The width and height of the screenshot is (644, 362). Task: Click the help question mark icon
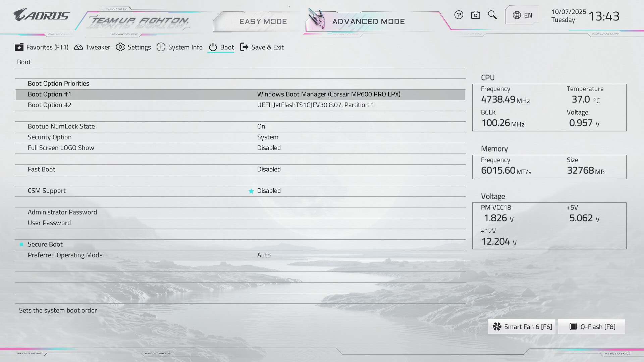[x=459, y=15]
